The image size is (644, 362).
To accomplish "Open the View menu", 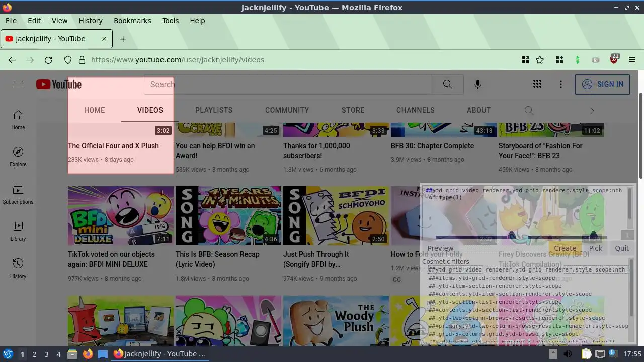I will [59, 21].
